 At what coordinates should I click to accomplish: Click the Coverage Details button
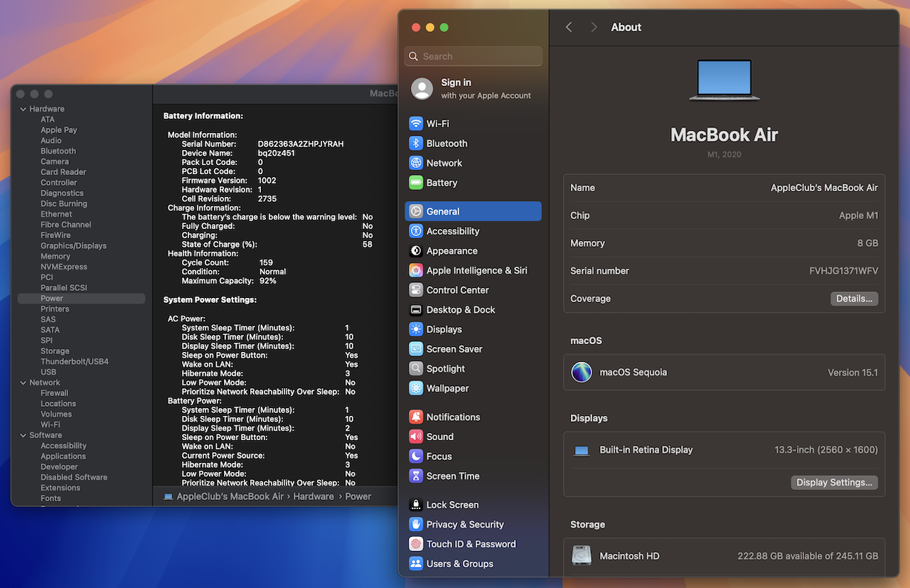[854, 299]
